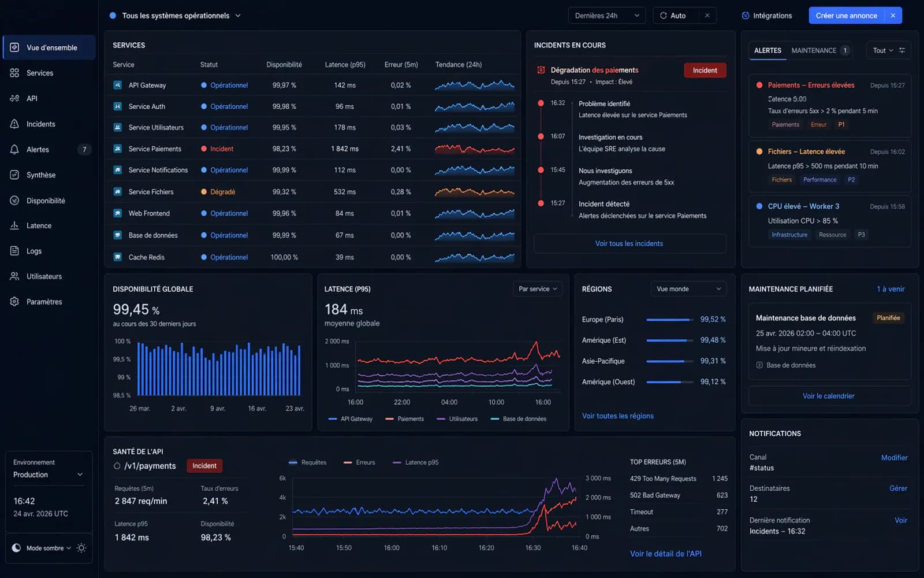Click the Utilisateurs people icon in sidebar
Viewport: 924px width, 578px height.
[x=14, y=276]
